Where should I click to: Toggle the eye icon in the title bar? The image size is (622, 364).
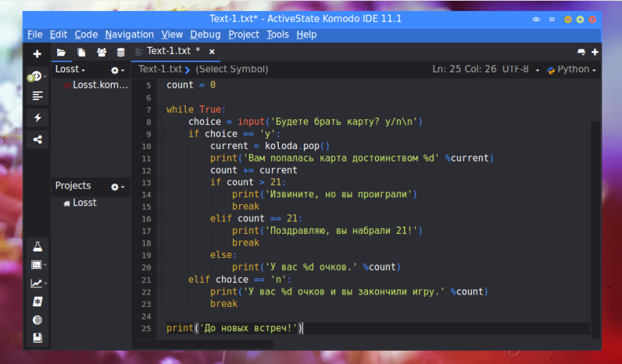tap(536, 19)
